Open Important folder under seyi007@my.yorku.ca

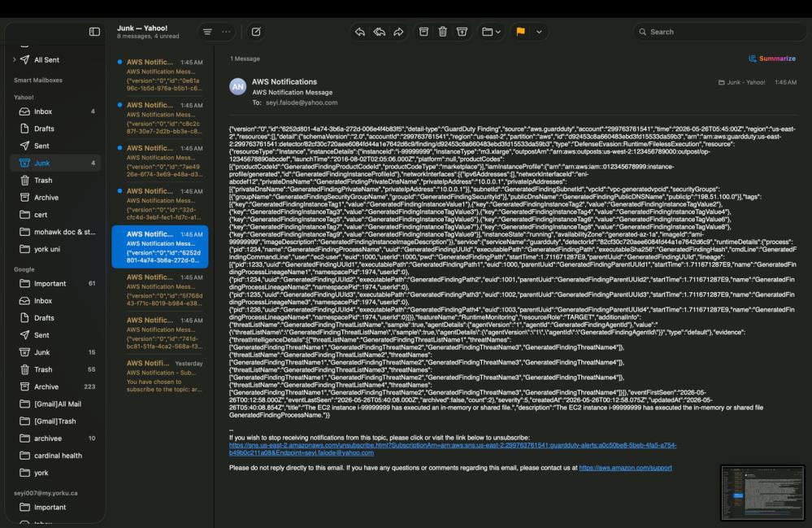55,508
